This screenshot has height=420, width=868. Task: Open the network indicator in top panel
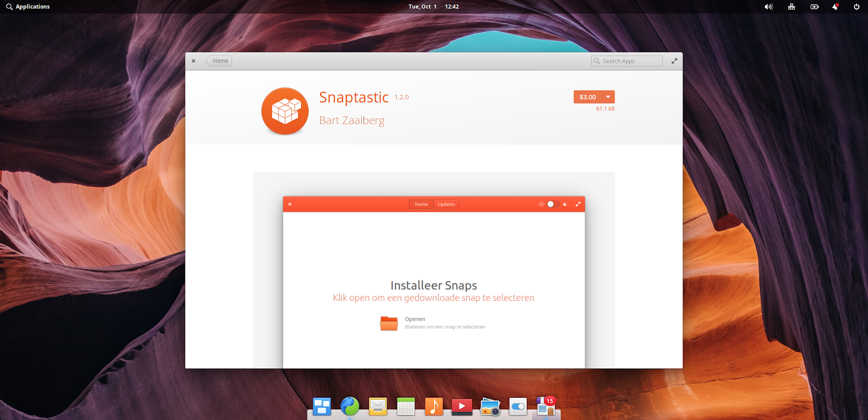pos(792,7)
